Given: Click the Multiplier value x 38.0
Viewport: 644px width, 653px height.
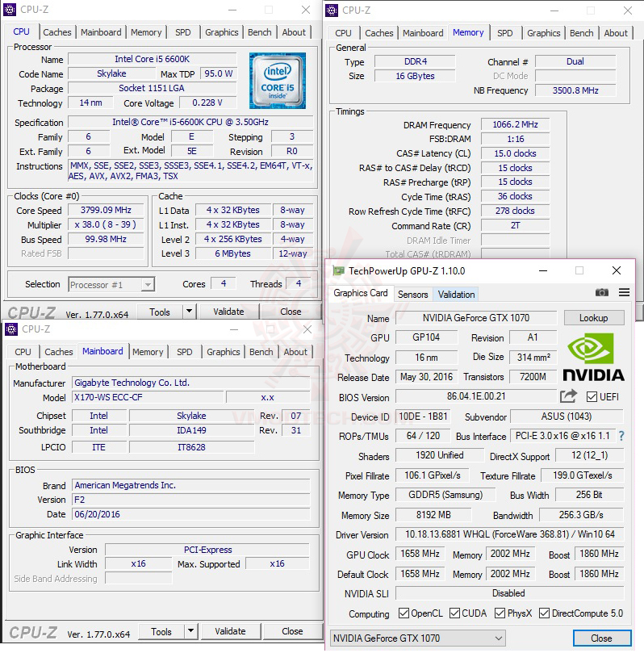Looking at the screenshot, I should (106, 224).
